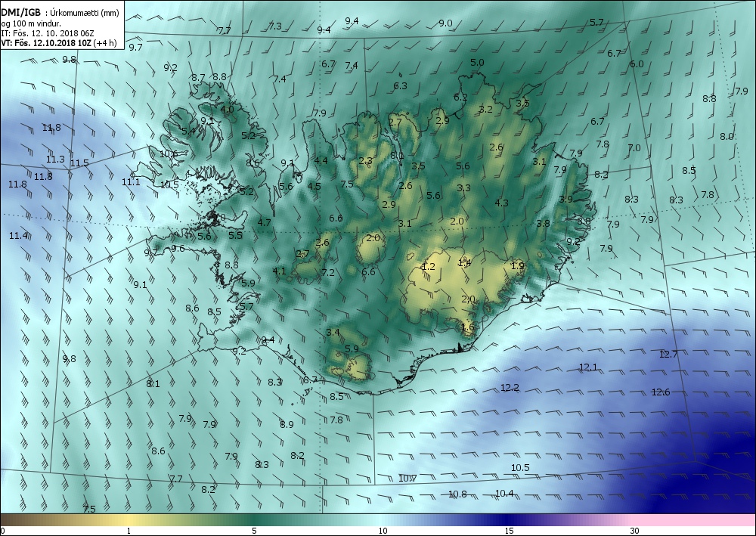Click the value '4.5' in north Iceland
This screenshot has height=536, width=756.
pos(314,186)
